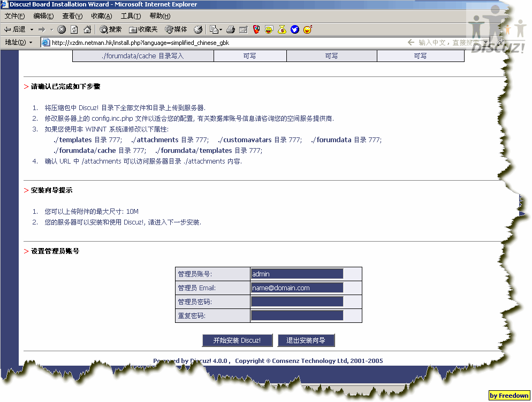Click the ./customavatars 目录 777 text
The width and height of the screenshot is (532, 402).
(x=260, y=140)
